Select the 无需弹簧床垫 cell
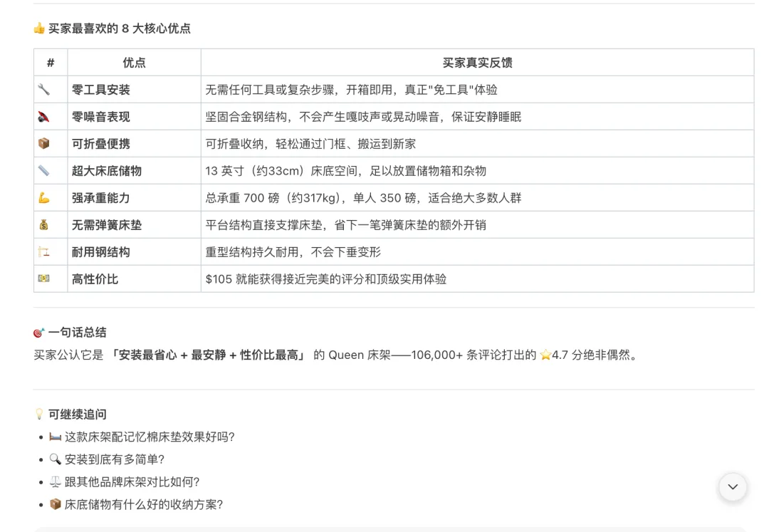769x532 pixels. tap(134, 224)
